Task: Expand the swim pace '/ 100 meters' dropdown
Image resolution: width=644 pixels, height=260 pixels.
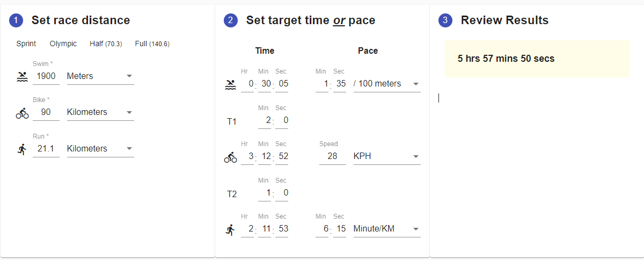Action: (x=386, y=84)
